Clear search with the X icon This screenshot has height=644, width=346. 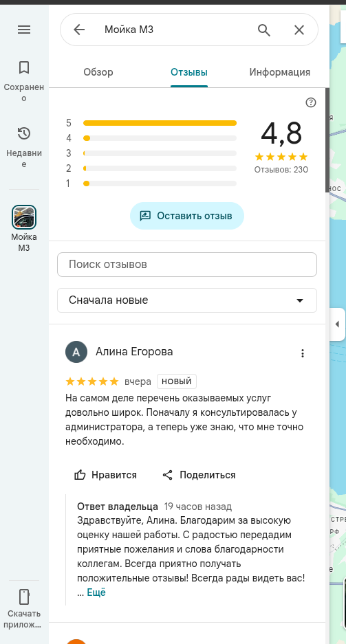point(299,30)
